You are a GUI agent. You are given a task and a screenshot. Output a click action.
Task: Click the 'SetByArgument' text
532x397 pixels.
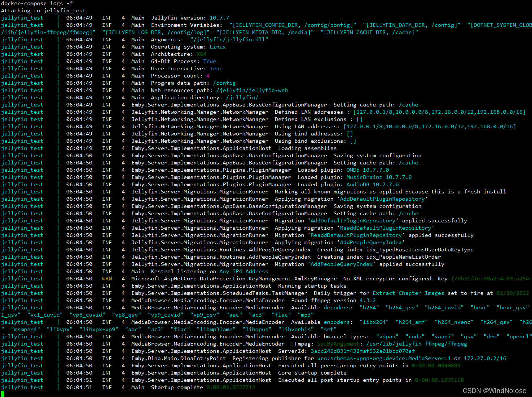pos(338,344)
